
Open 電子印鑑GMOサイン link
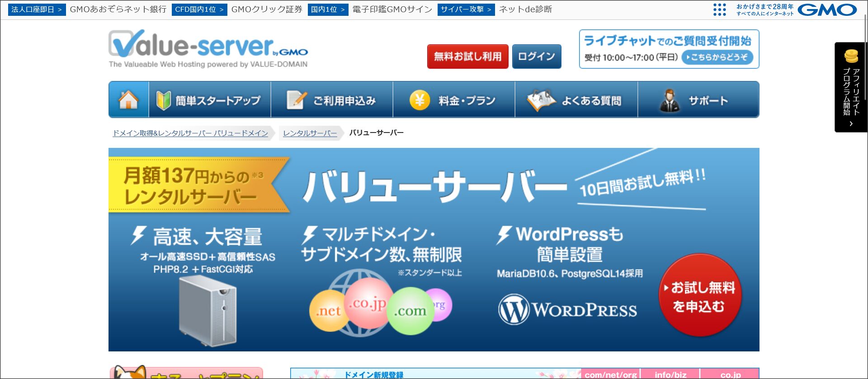(x=392, y=9)
